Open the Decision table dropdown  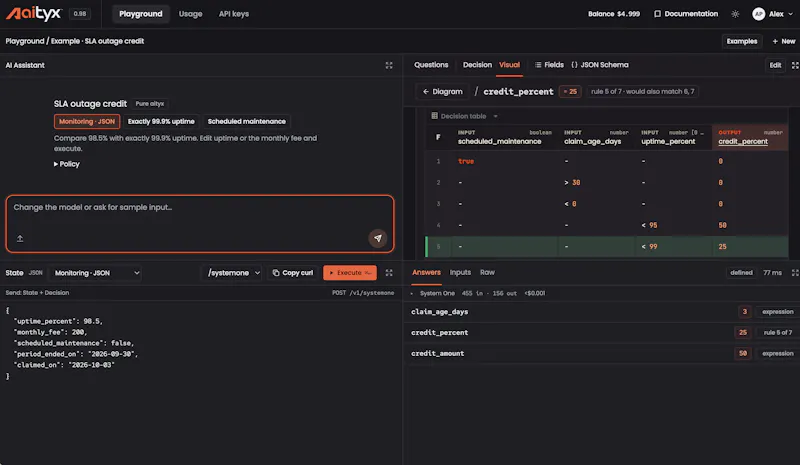pyautogui.click(x=464, y=116)
